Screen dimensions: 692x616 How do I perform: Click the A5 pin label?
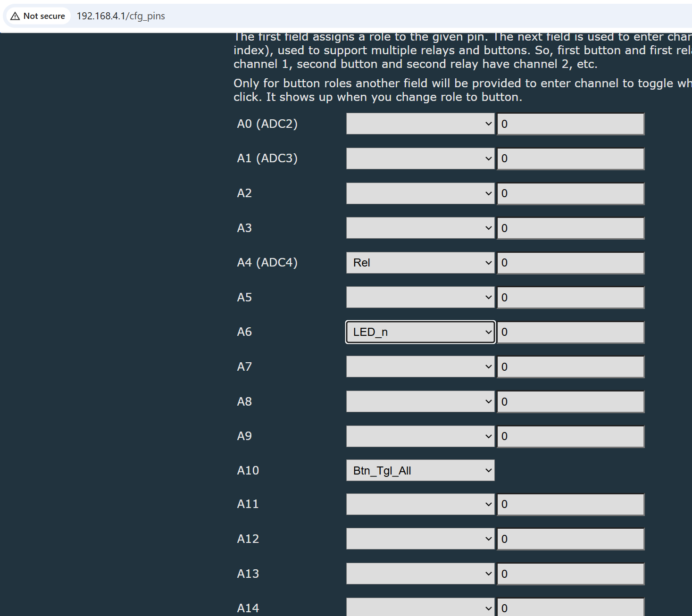tap(244, 297)
